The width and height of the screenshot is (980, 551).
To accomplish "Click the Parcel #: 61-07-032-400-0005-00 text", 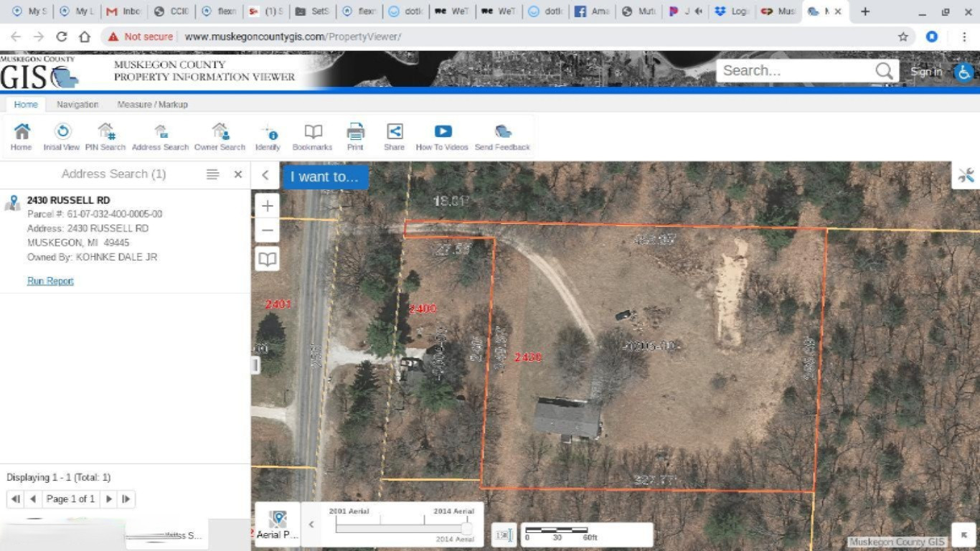I will [x=95, y=214].
